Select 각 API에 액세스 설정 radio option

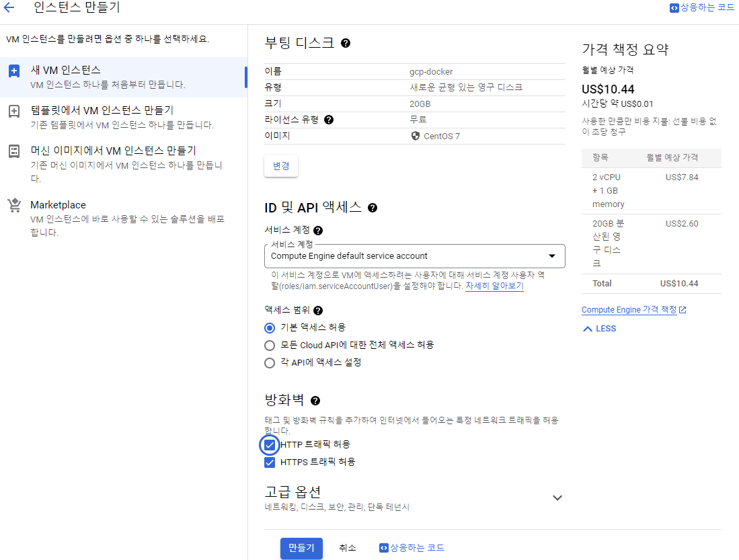[270, 363]
